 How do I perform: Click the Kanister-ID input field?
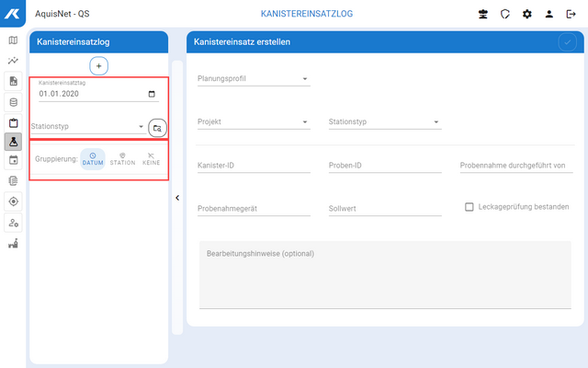(254, 166)
